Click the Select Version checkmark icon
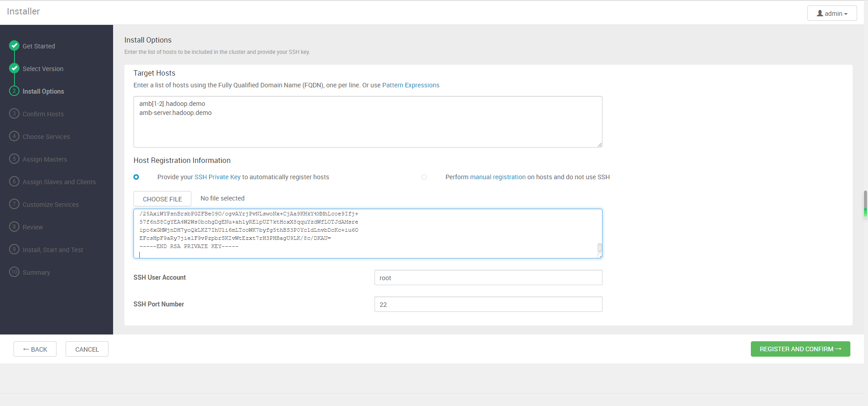Screen dimensions: 868x406 [x=14, y=68]
